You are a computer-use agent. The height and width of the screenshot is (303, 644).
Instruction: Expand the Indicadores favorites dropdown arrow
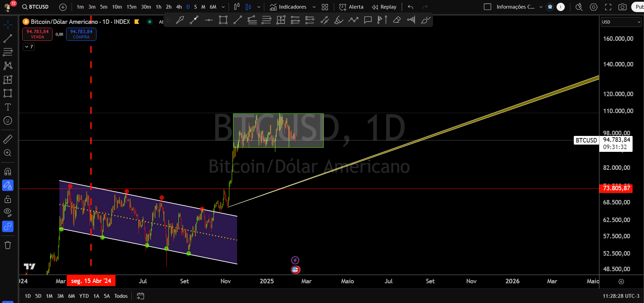click(x=314, y=7)
